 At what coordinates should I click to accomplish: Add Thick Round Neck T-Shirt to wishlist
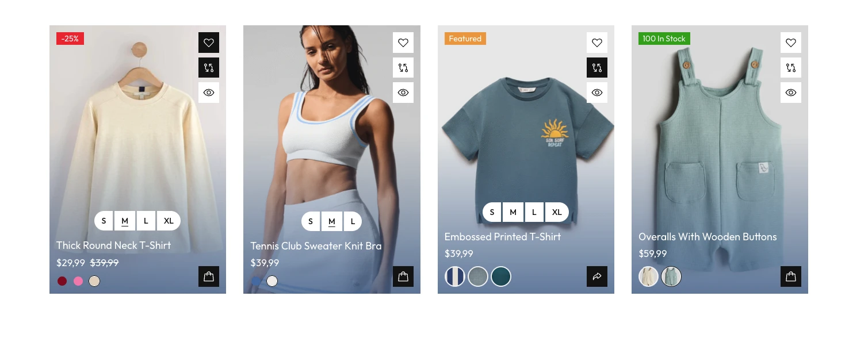[209, 43]
